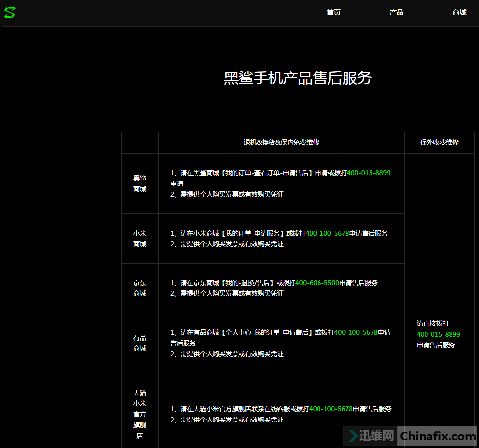Select the 小米商城 row label
This screenshot has width=479, height=448.
tap(140, 238)
